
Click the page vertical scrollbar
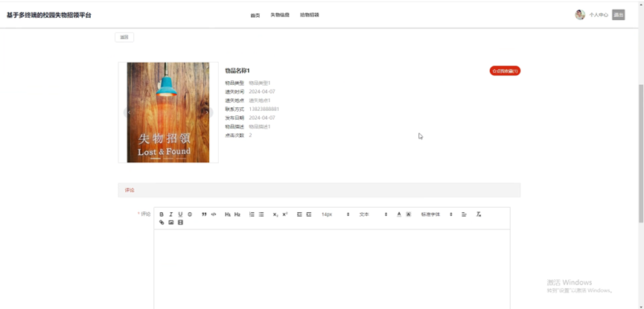[641, 153]
